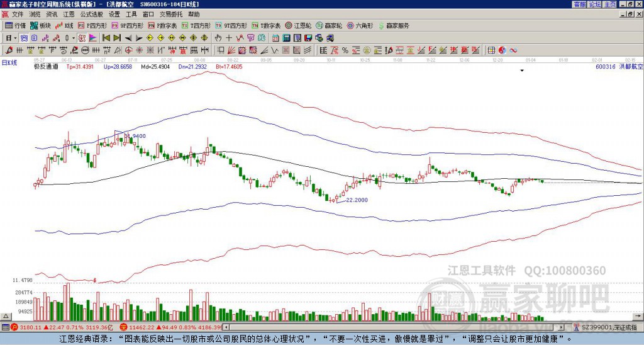
Task: Select the hand pan tool icon
Action: coord(218,38)
